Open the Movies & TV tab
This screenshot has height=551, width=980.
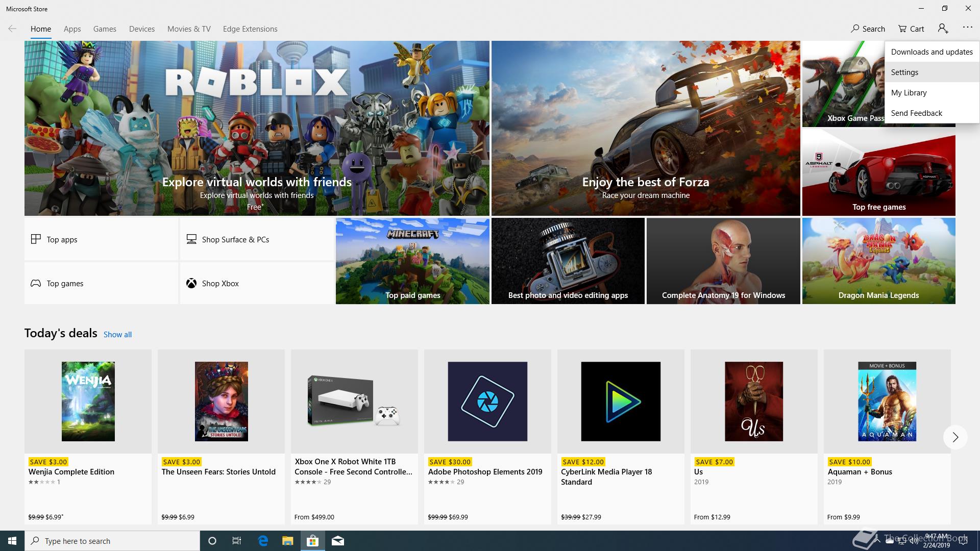(x=189, y=29)
